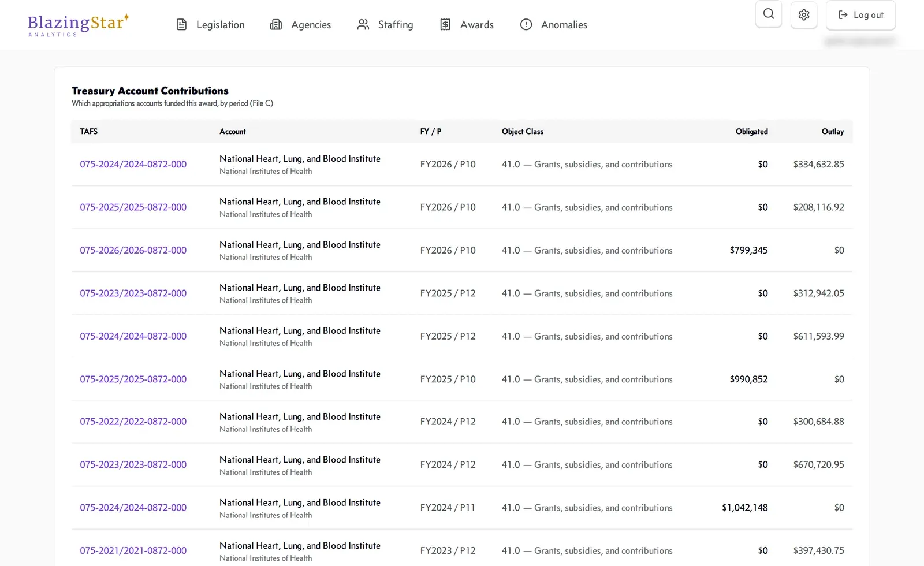Click the $990,852 obligated amount
The image size is (924, 566).
(x=748, y=379)
